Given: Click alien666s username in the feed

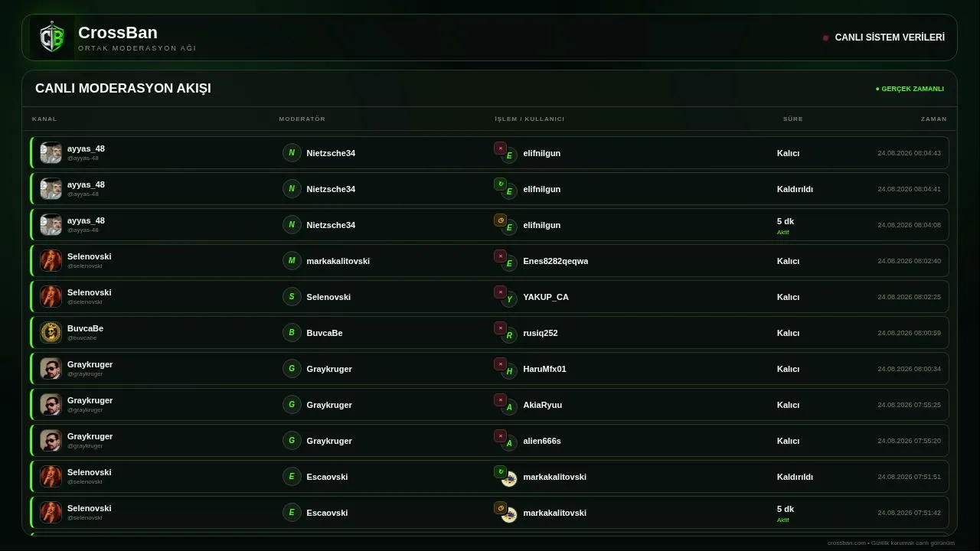Looking at the screenshot, I should pos(542,441).
